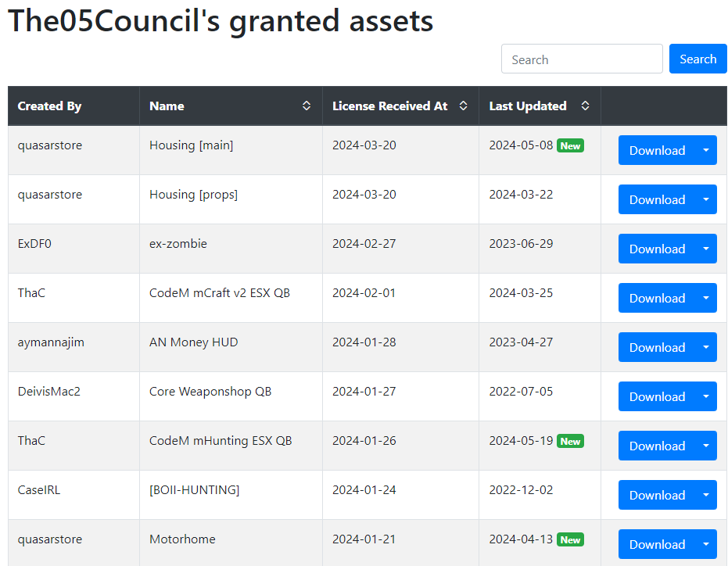Open download dropdown caret for Housing [props]

pyautogui.click(x=705, y=199)
